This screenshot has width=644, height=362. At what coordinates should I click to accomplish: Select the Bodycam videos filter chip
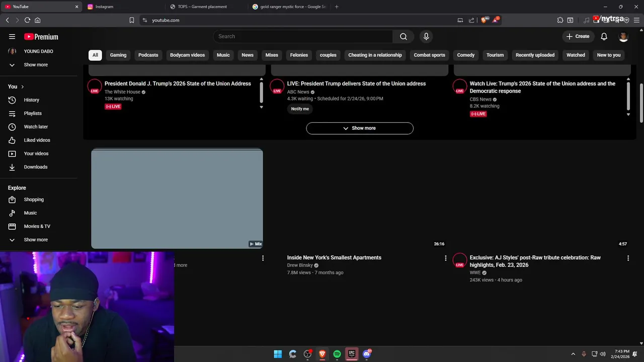tap(187, 55)
